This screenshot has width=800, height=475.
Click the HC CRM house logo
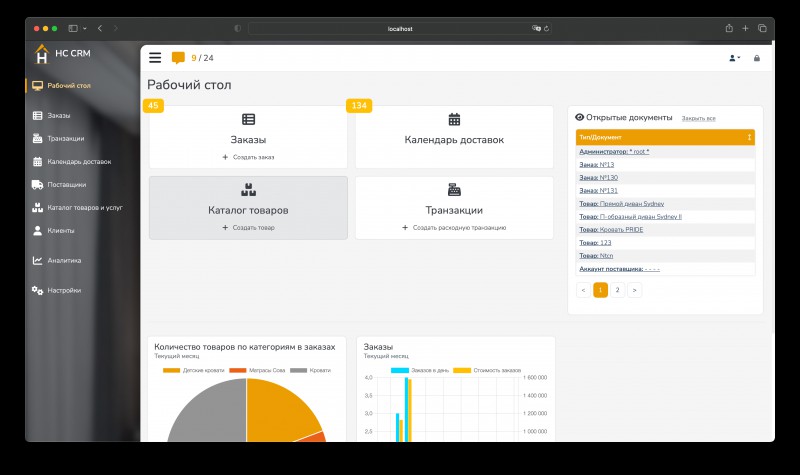click(x=41, y=54)
